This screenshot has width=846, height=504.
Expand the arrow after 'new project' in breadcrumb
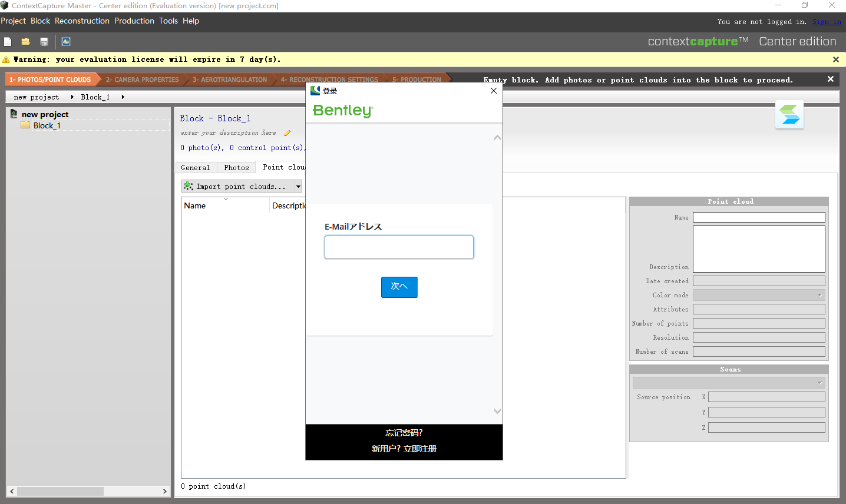[x=72, y=97]
